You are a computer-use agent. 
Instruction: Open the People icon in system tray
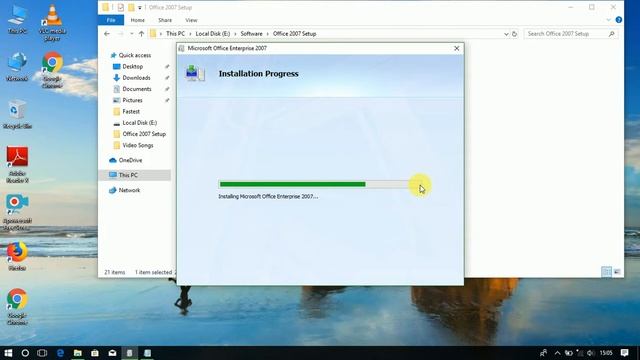pos(543,353)
